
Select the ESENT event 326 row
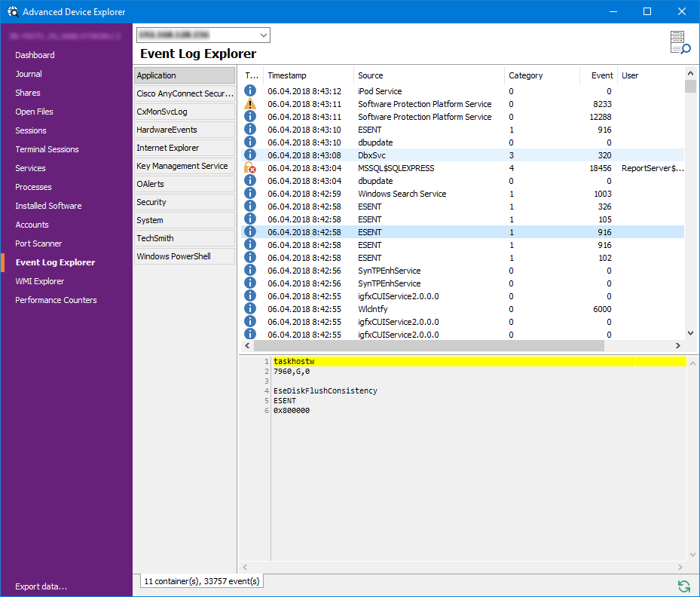point(463,207)
